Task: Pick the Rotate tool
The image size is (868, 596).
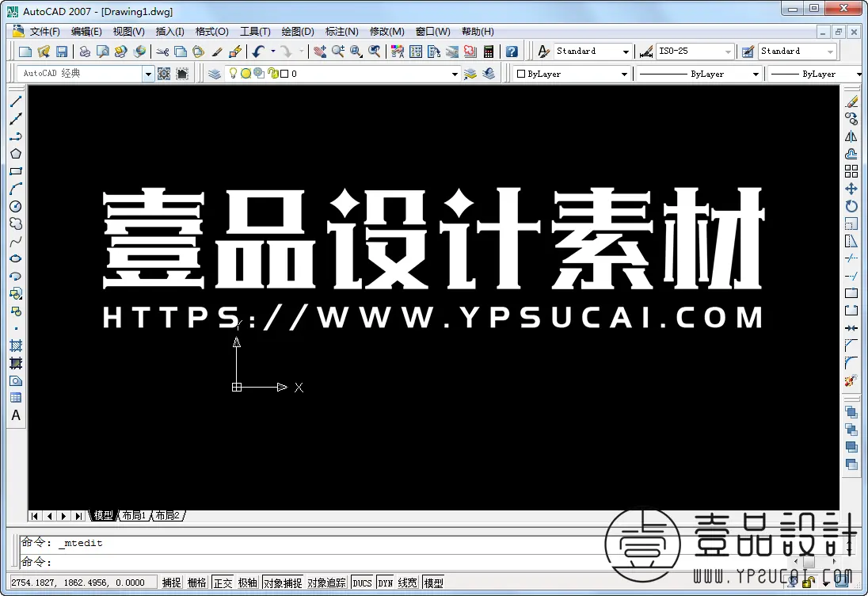Action: pyautogui.click(x=851, y=206)
